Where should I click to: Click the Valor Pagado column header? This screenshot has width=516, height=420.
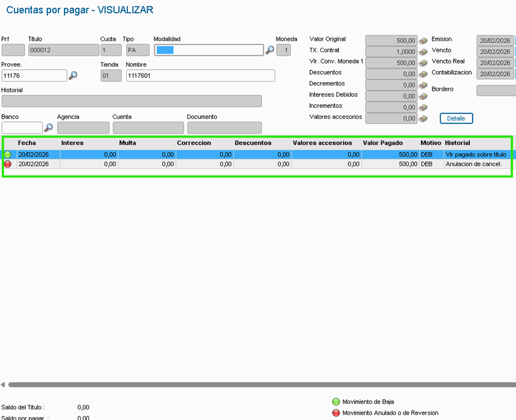coord(383,143)
